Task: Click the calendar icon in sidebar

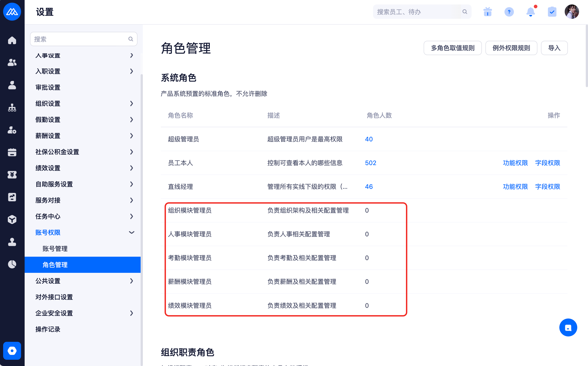Action: [12, 152]
